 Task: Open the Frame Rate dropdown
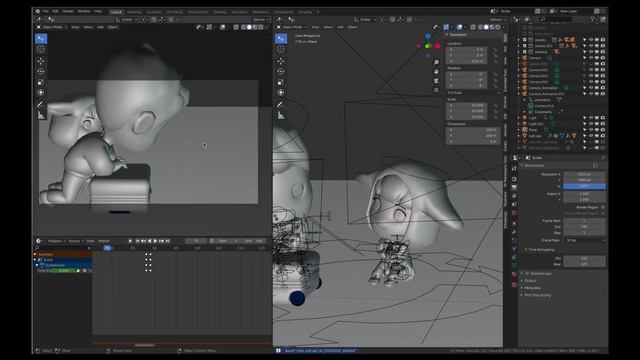pos(584,240)
